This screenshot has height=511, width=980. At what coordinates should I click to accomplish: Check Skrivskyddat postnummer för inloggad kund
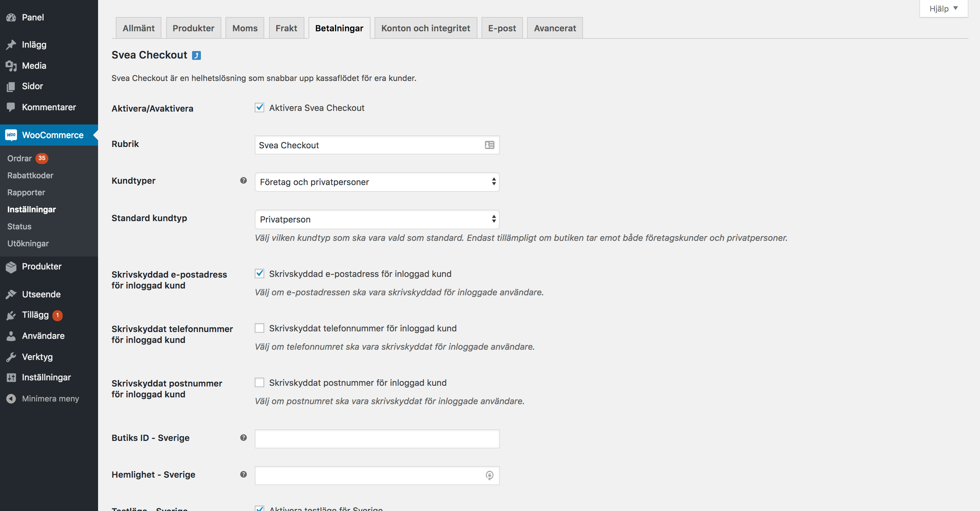pyautogui.click(x=259, y=382)
